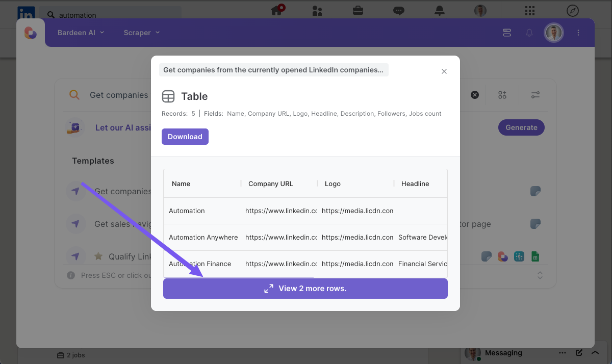Click View 2 more rows button
The width and height of the screenshot is (612, 364).
305,289
